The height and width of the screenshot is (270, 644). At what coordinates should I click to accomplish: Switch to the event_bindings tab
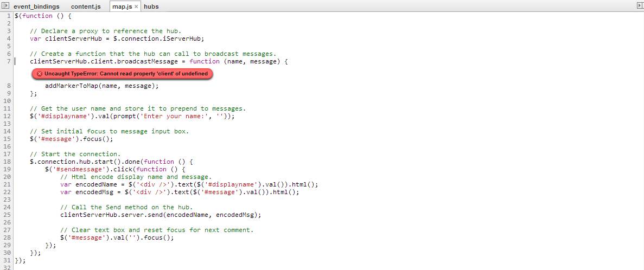pyautogui.click(x=36, y=7)
